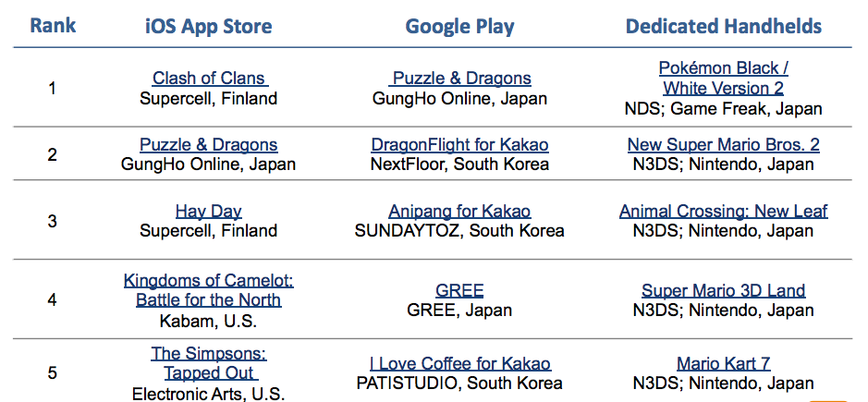
Task: Open the I Love Coffee for Kakao link
Action: 460,363
